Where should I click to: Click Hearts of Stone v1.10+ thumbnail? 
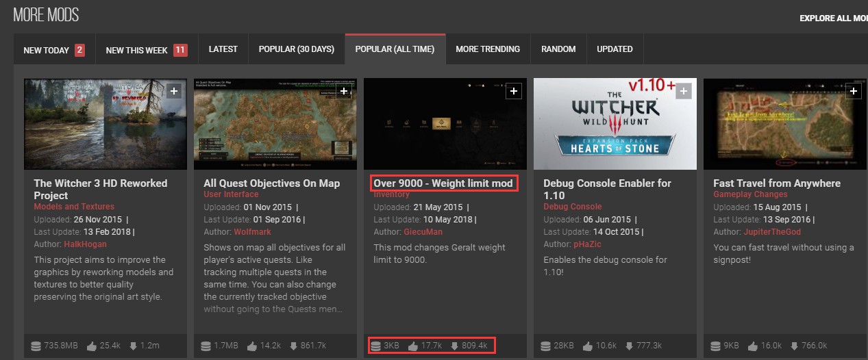615,124
